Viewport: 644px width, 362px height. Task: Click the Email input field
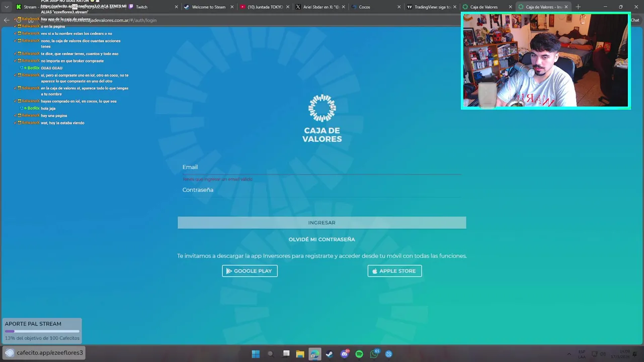tap(321, 167)
